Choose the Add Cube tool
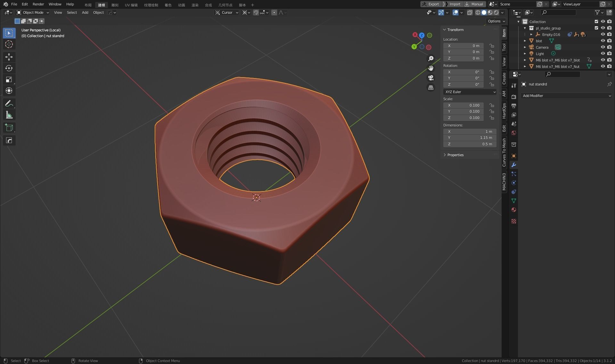This screenshot has width=615, height=364. tap(9, 128)
